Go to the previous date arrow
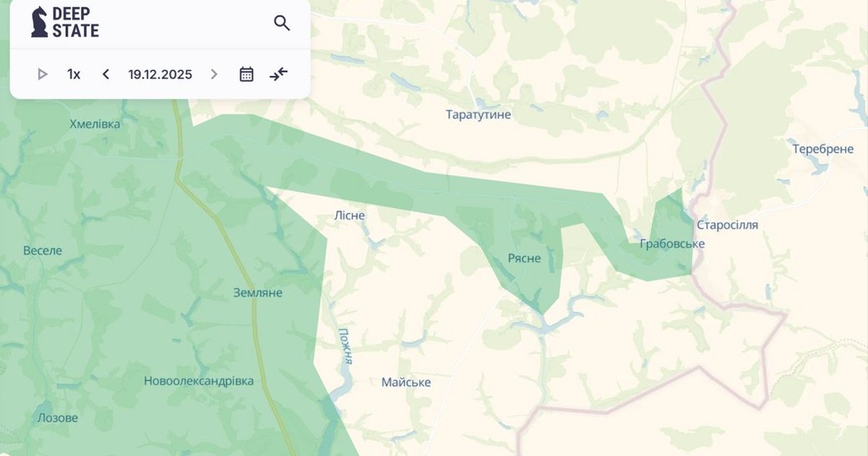This screenshot has width=868, height=456. (106, 74)
